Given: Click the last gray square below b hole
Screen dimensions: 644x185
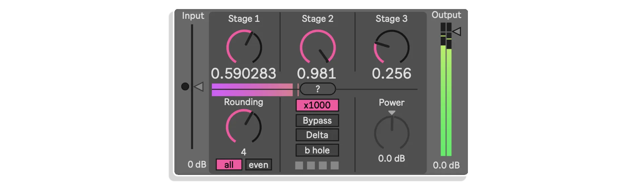Looking at the screenshot, I should pyautogui.click(x=335, y=165).
